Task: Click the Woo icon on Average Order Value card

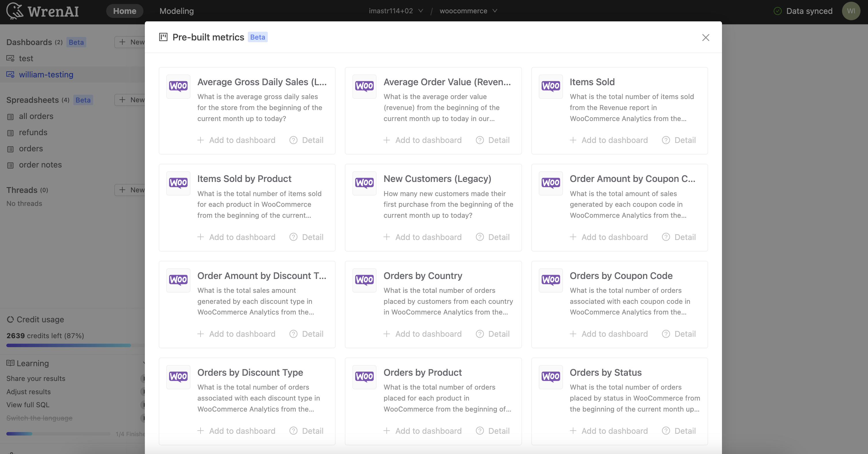Action: coord(364,86)
